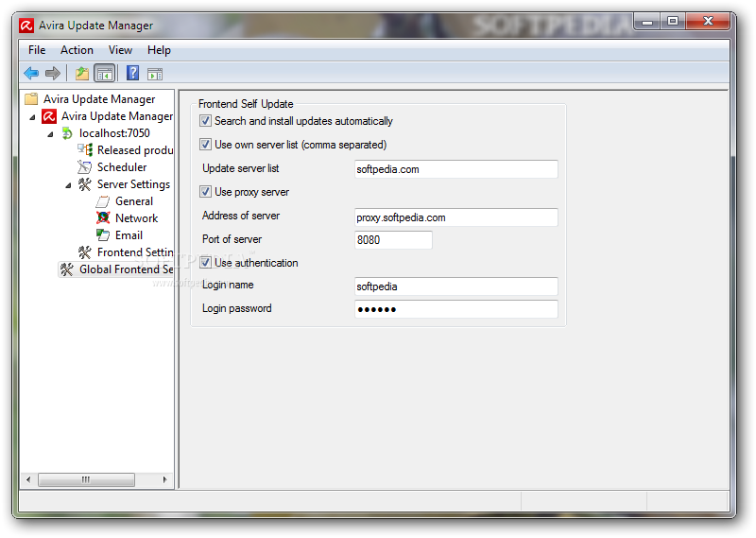Select the Email tree item

click(x=129, y=235)
